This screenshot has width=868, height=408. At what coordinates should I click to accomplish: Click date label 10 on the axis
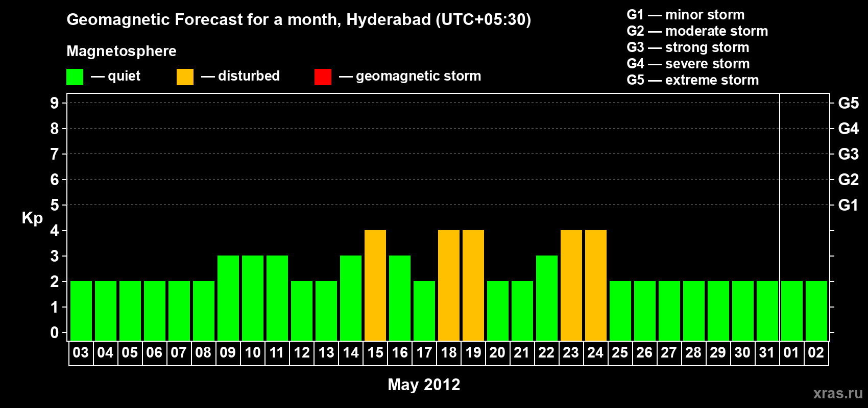pyautogui.click(x=252, y=352)
